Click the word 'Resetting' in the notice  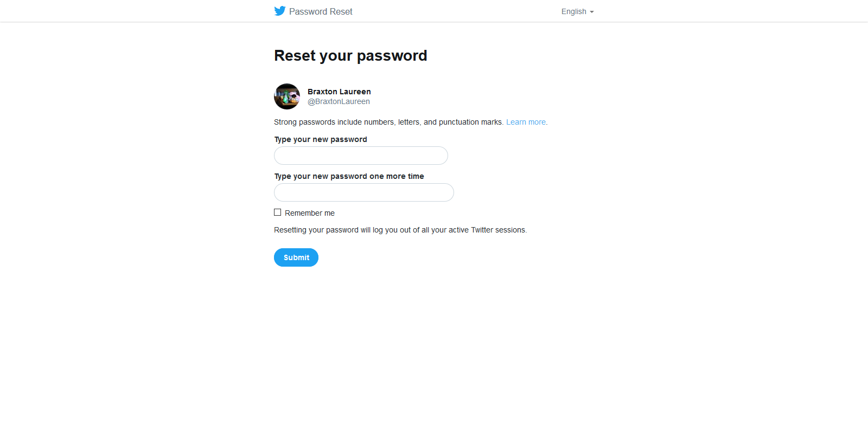click(290, 230)
